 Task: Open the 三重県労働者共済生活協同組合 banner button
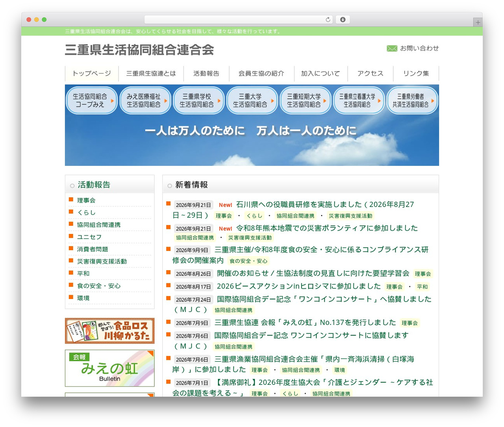pos(413,100)
